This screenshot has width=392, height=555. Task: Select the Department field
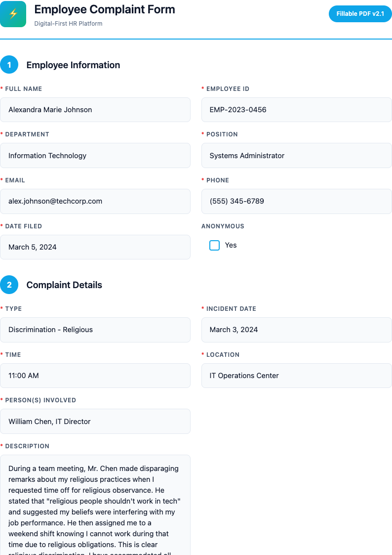coord(95,156)
